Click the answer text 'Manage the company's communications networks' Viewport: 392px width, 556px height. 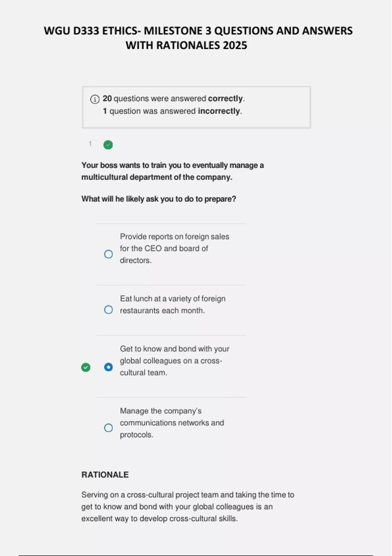(x=172, y=423)
